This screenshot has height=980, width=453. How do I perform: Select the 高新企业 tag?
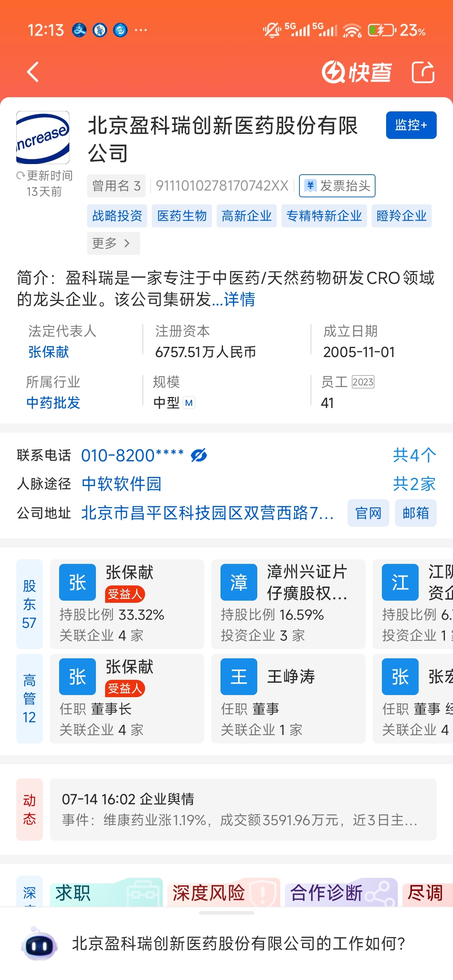point(247,216)
